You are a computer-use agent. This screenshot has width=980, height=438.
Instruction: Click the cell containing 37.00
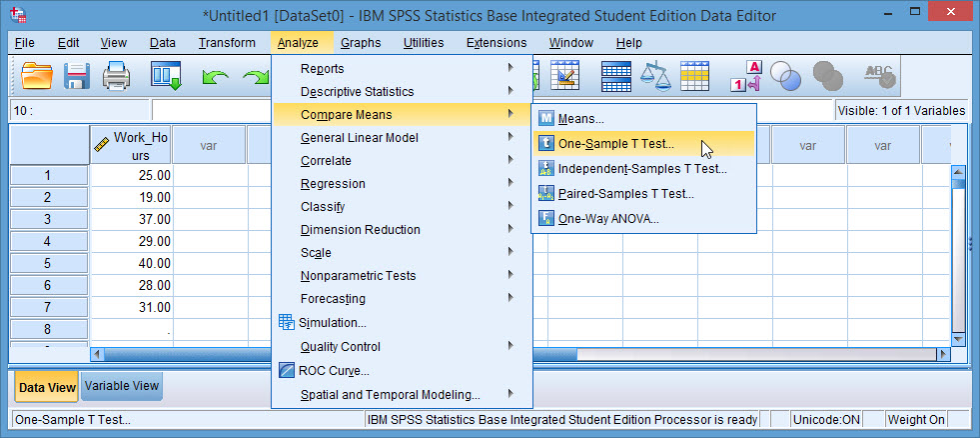tap(132, 219)
